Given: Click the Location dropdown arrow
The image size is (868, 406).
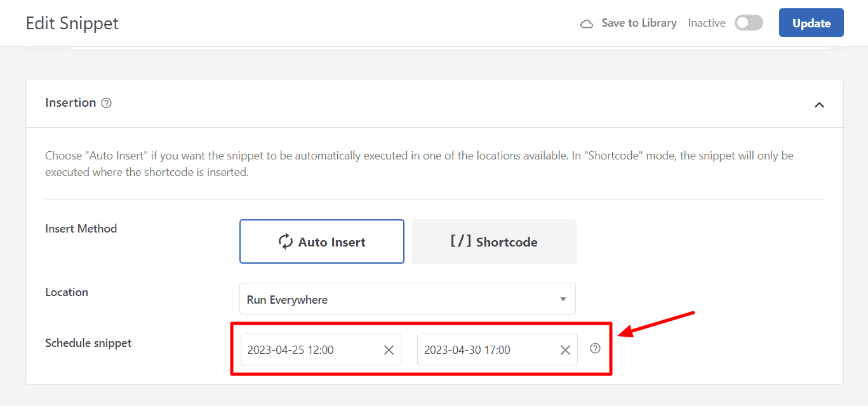Looking at the screenshot, I should tap(563, 299).
